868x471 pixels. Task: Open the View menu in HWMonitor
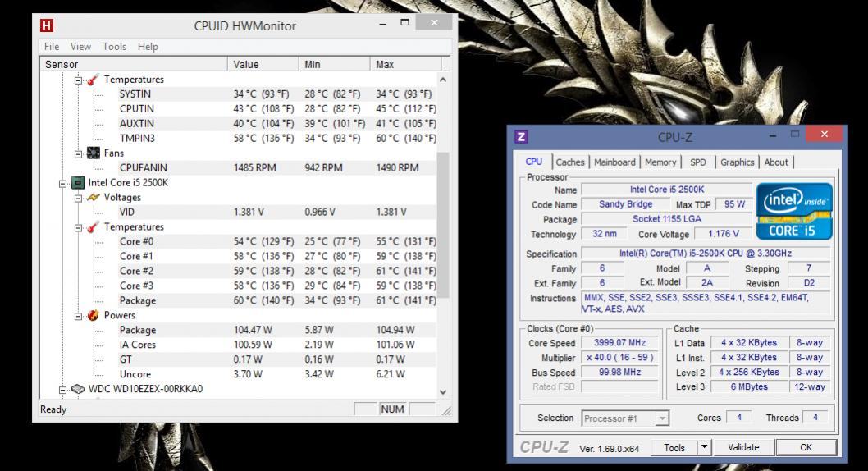point(80,47)
